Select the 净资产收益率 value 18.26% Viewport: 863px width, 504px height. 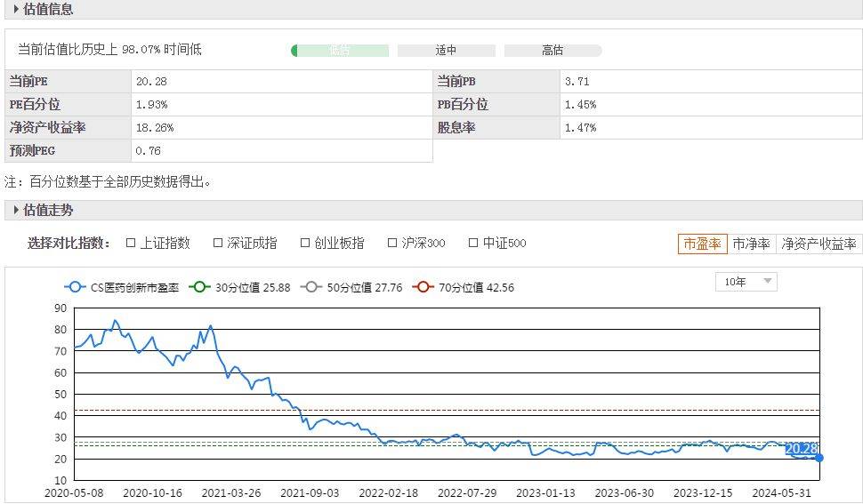point(282,127)
